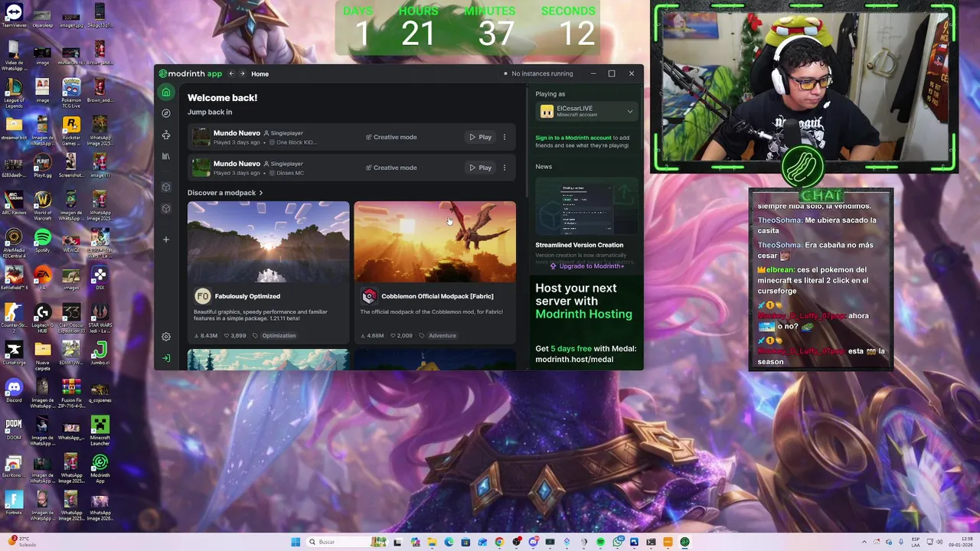Screen dimensions: 980x551
Task: Play the Mundo Nuevo Dioses MC world
Action: [x=480, y=168]
